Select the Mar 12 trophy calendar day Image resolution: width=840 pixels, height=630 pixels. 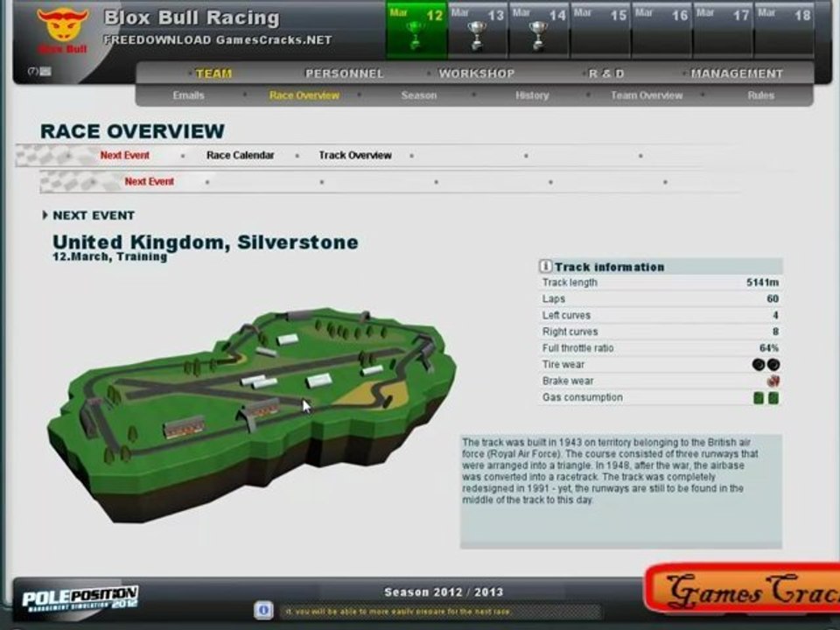click(416, 30)
